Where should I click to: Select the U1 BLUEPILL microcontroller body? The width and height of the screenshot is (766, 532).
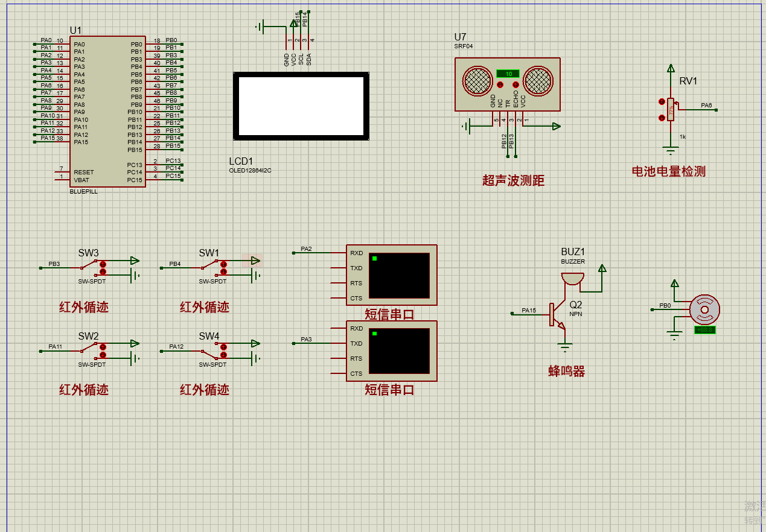(x=107, y=111)
